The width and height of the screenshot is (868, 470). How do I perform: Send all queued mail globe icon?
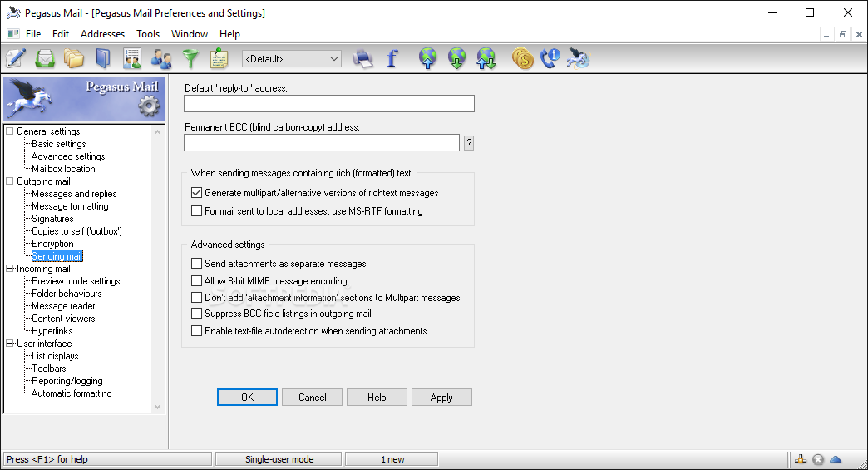tap(427, 58)
